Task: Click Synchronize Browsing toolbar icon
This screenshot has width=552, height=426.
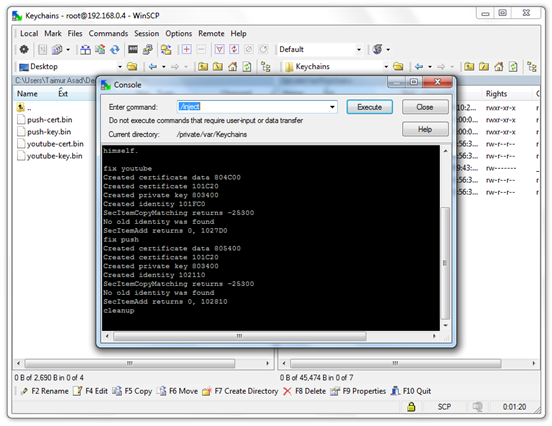Action: pyautogui.click(x=166, y=49)
